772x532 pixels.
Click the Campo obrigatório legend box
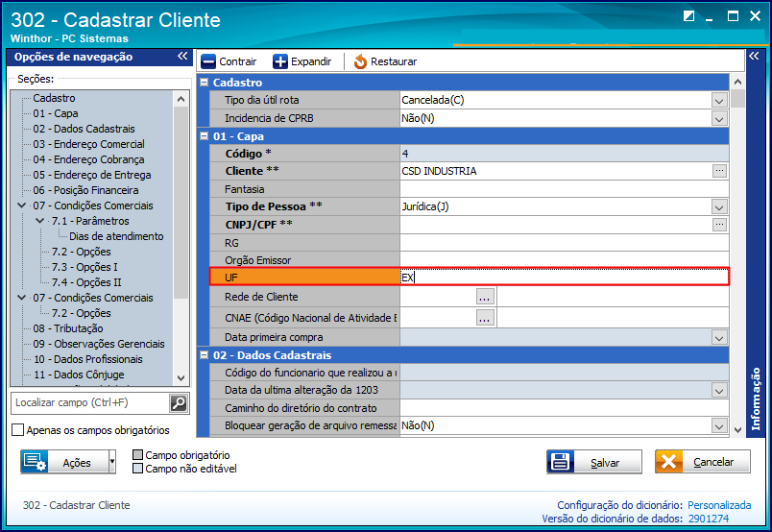[138, 454]
